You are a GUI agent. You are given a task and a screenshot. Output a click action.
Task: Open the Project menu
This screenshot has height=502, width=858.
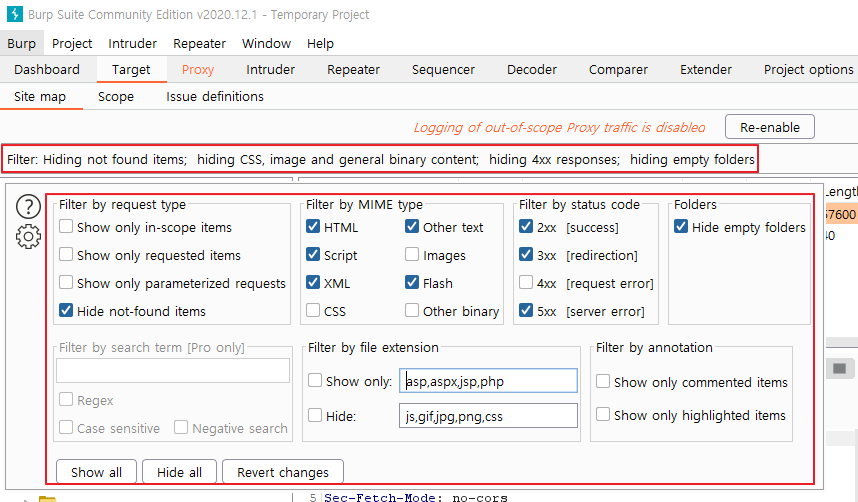(72, 43)
